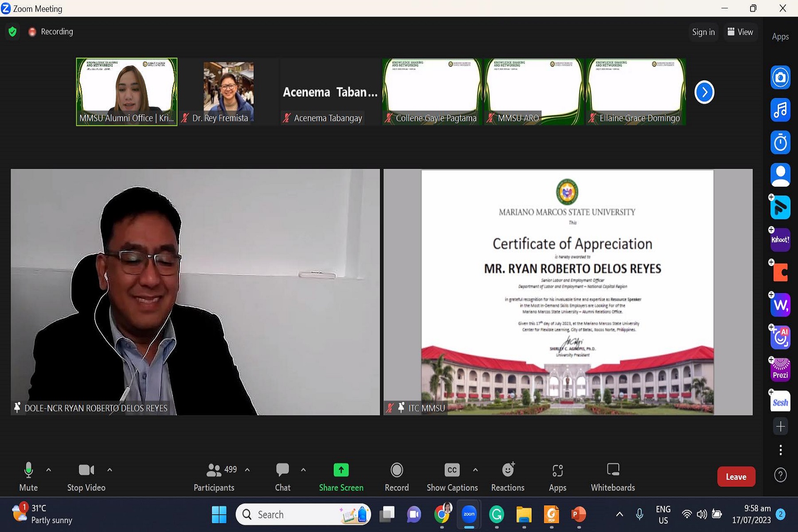Click the Sign in button

click(x=704, y=32)
